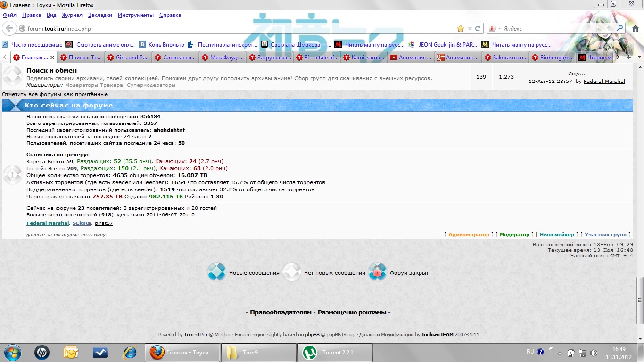
Task: Expand the Yandex search engine selector
Action: pyautogui.click(x=499, y=29)
